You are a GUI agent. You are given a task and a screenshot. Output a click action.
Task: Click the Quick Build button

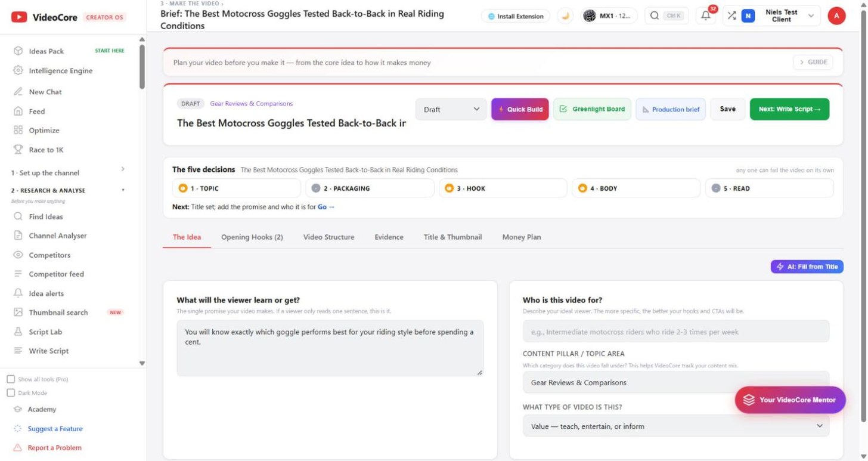point(520,109)
